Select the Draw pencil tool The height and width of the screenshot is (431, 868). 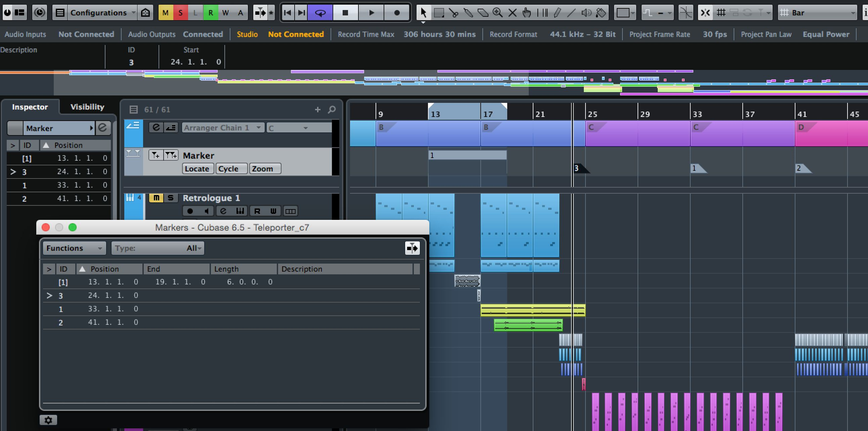[x=557, y=13]
